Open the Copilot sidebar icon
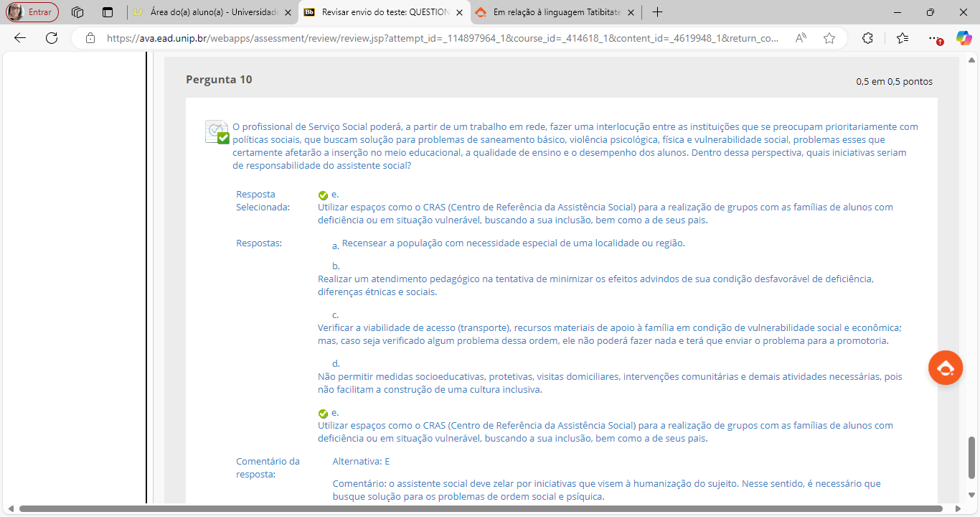The width and height of the screenshot is (980, 517). [x=964, y=38]
